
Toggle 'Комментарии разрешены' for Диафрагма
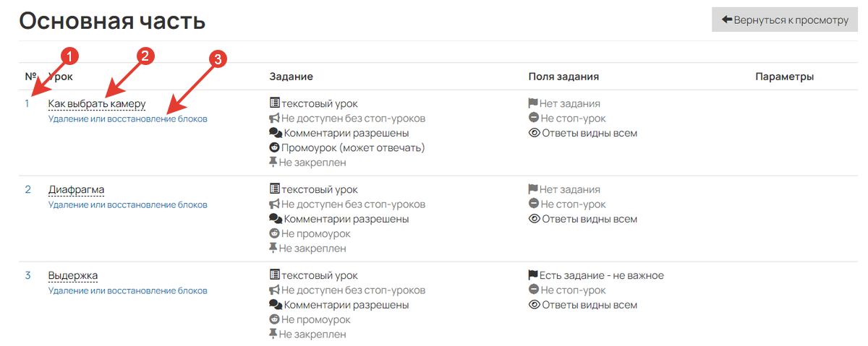pos(346,219)
